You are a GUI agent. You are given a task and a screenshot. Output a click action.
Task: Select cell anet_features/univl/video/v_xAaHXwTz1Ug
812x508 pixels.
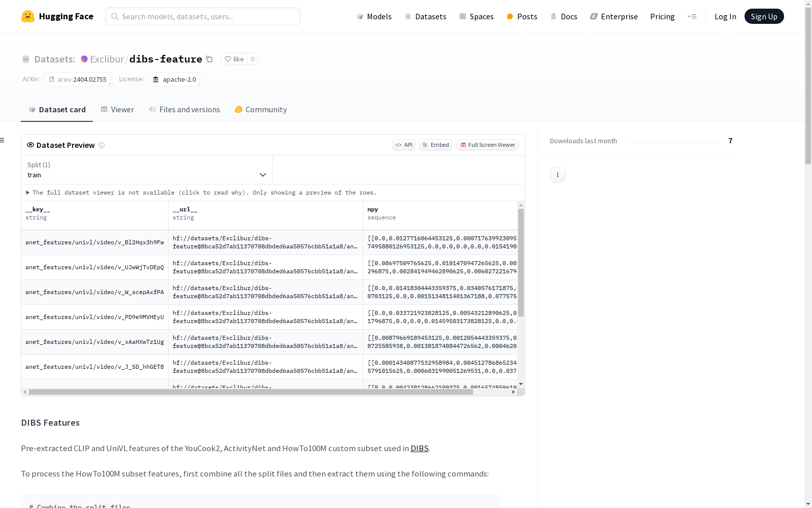tap(94, 342)
